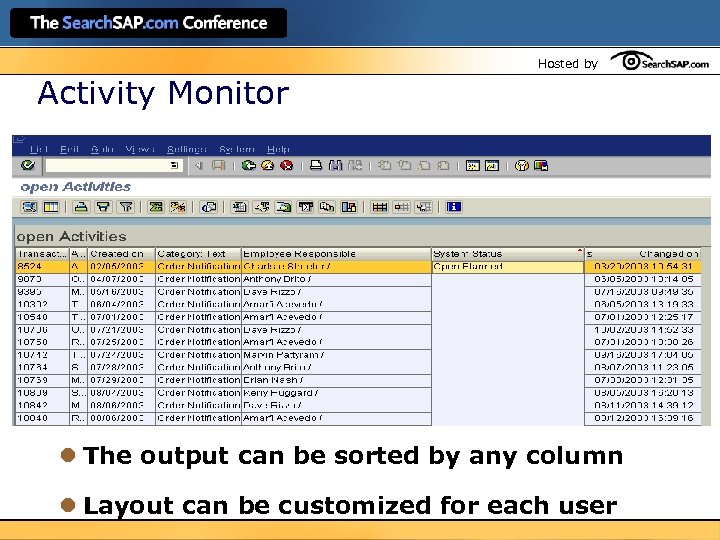Click employee name Brian Nash

coord(271,380)
